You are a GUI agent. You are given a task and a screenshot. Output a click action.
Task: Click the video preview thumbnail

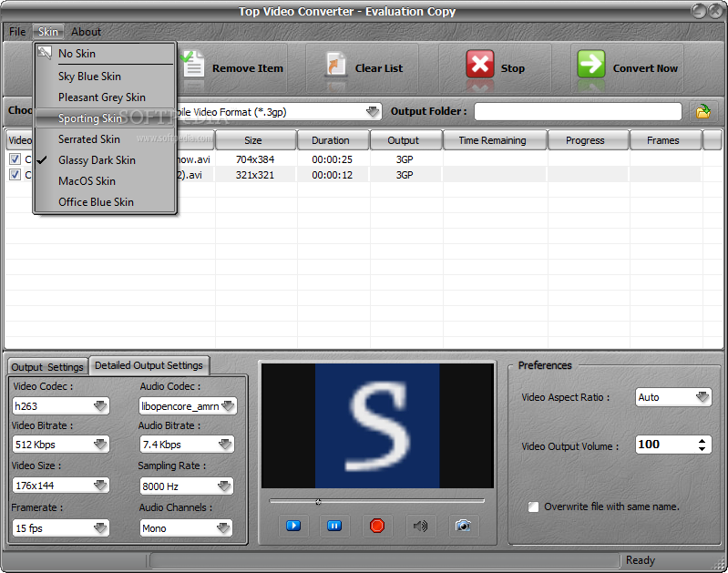(x=377, y=425)
